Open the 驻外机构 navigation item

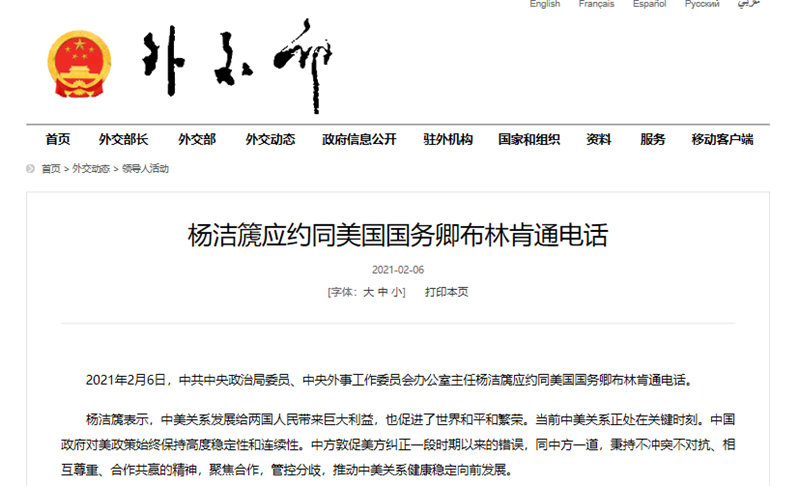pos(448,140)
